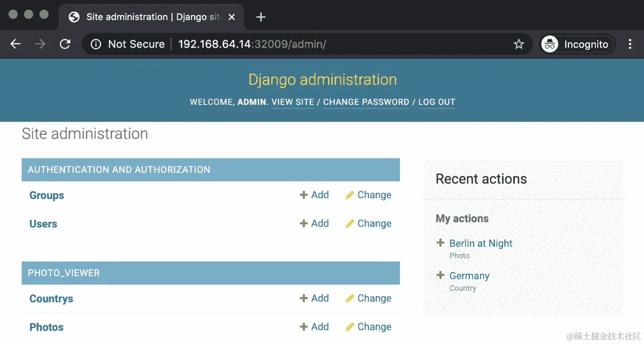Click the pencil icon beside Users Change
This screenshot has width=644, height=344.
pos(350,223)
